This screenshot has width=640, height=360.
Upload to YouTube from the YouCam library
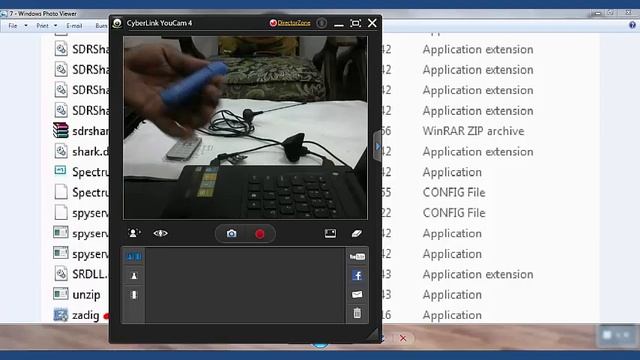tap(357, 257)
